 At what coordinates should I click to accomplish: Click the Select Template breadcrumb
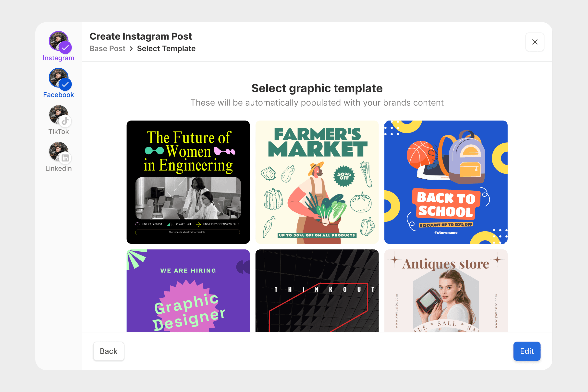166,49
